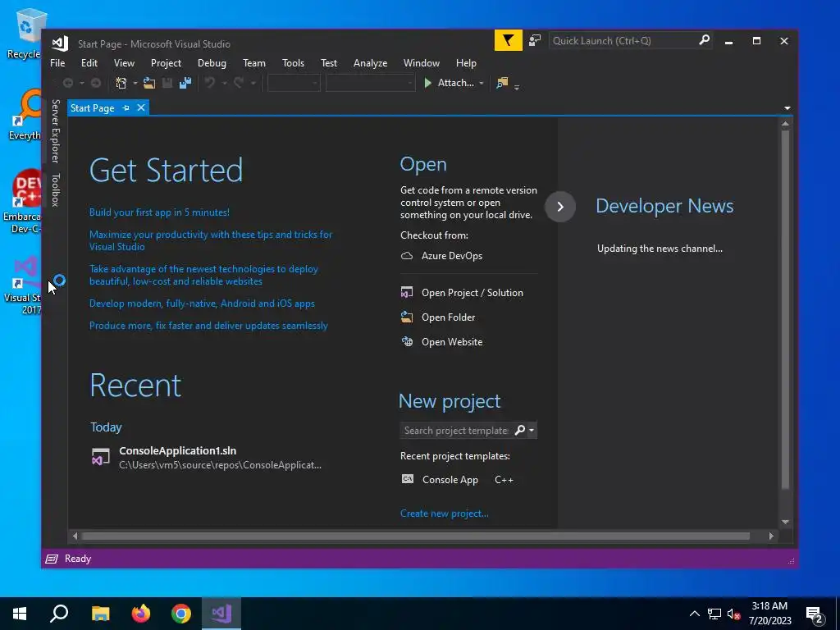840x630 pixels.
Task: Click the Open File toolbar icon
Action: (149, 83)
